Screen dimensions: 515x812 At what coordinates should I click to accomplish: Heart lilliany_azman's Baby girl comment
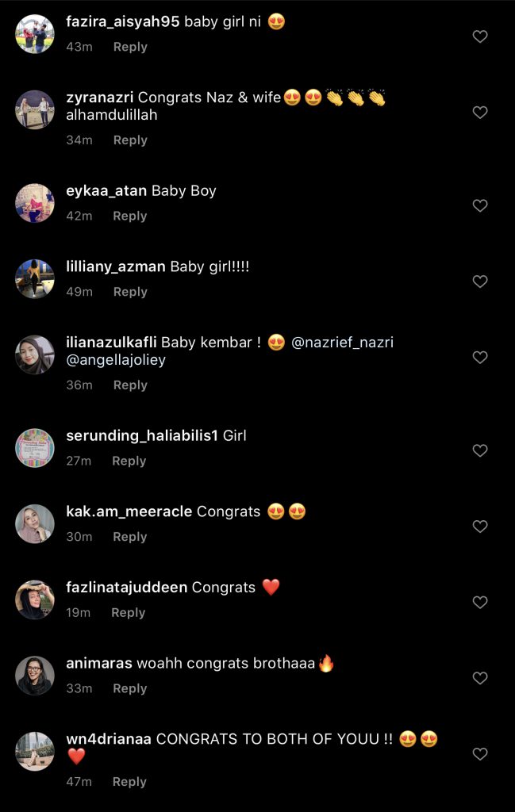(x=480, y=282)
